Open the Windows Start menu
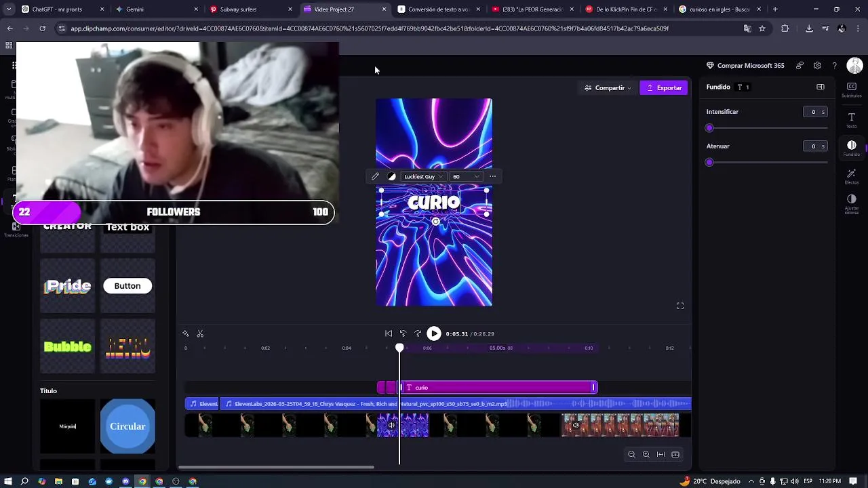The width and height of the screenshot is (868, 488). pos(8,481)
